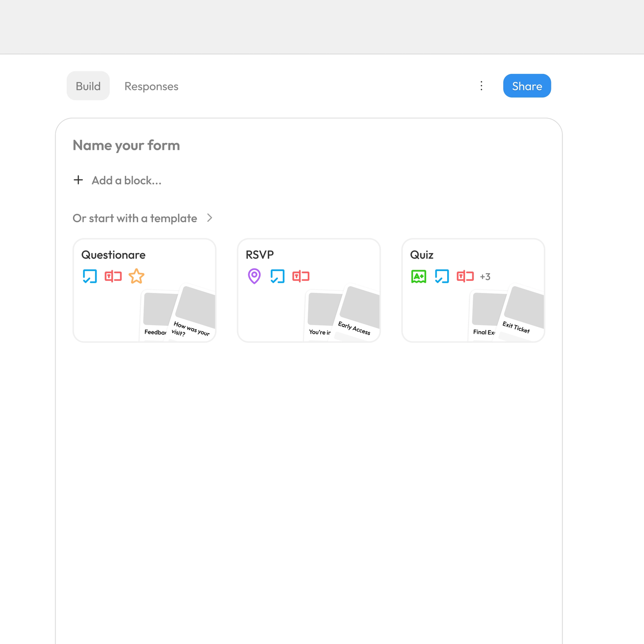Click the purple location pin icon in RSVP
The height and width of the screenshot is (644, 644).
pyautogui.click(x=254, y=276)
